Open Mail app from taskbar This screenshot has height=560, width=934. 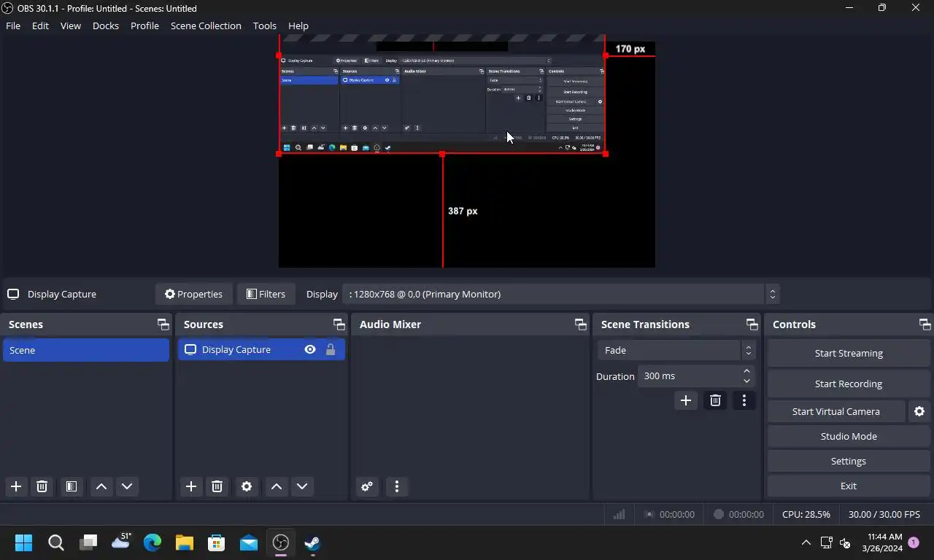point(249,542)
